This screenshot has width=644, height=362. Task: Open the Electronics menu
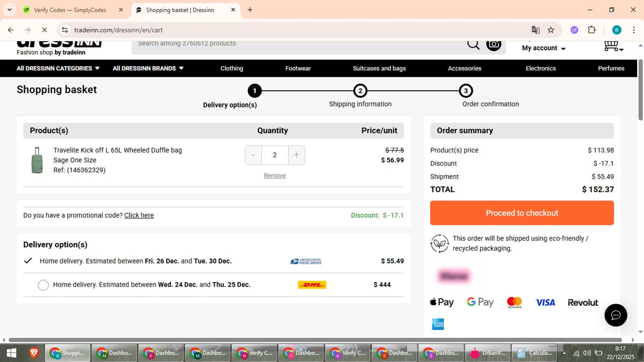pos(541,68)
